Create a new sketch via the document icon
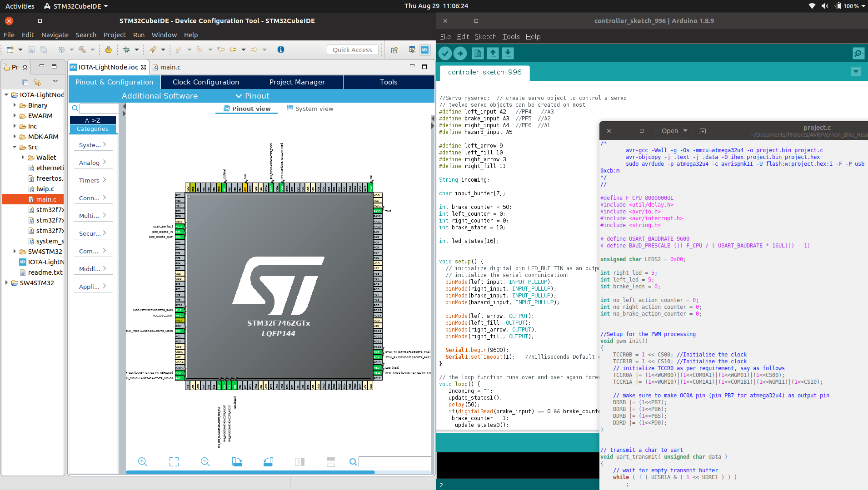 tap(478, 53)
